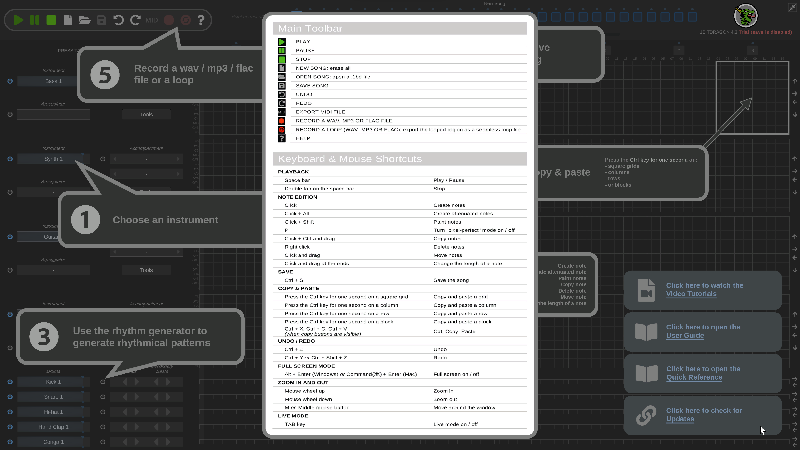
Task: Pause playback with the Pause icon
Action: (35, 20)
